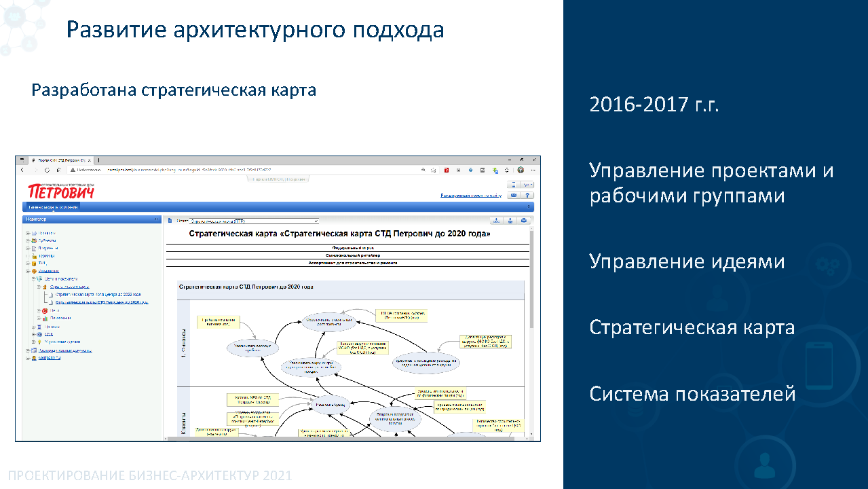Click the browser back arrow
This screenshot has height=489, width=868.
point(22,170)
